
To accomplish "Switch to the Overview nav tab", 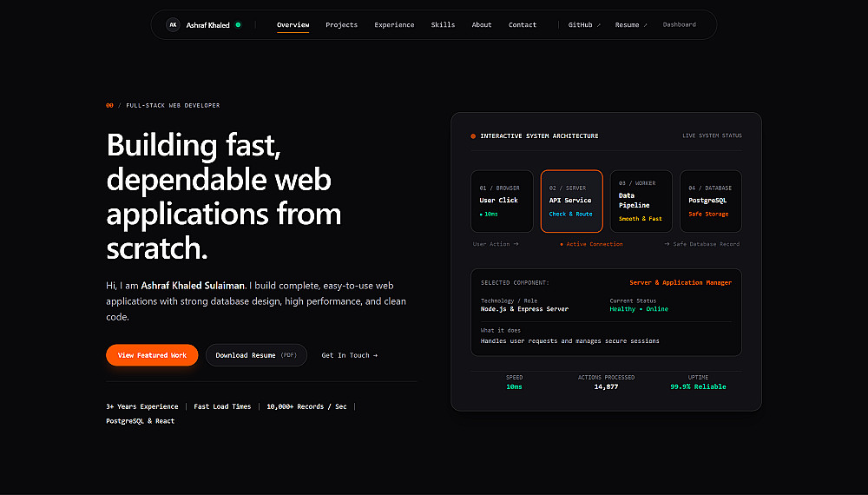I will point(293,25).
